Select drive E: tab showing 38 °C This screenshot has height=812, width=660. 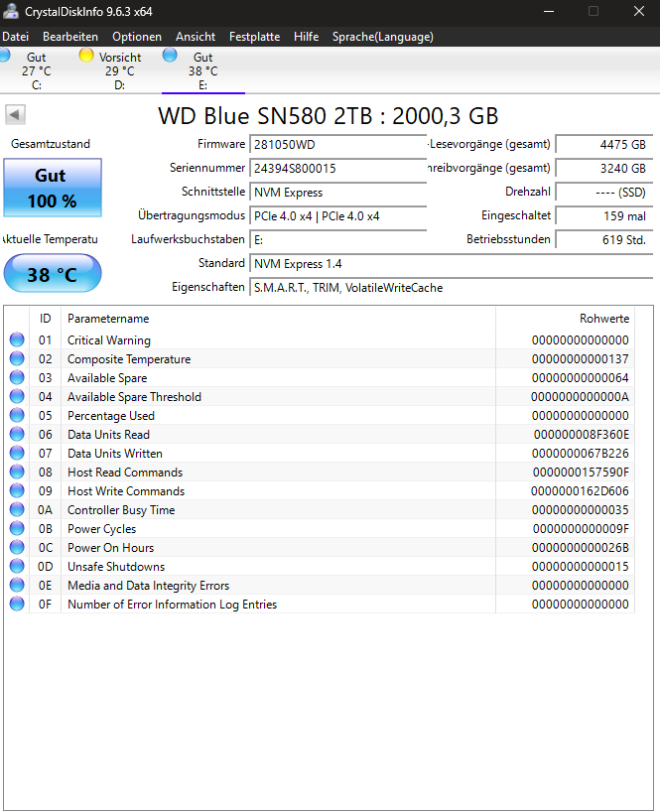202,70
